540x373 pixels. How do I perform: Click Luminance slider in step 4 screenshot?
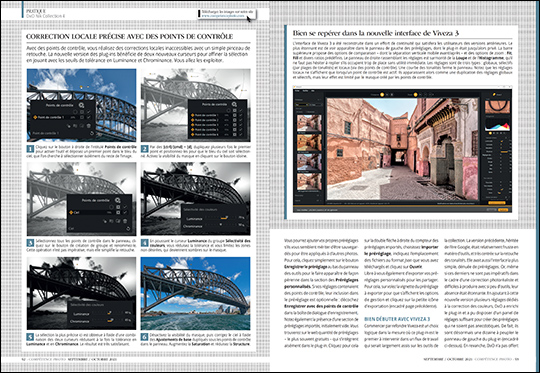[x=220, y=218]
